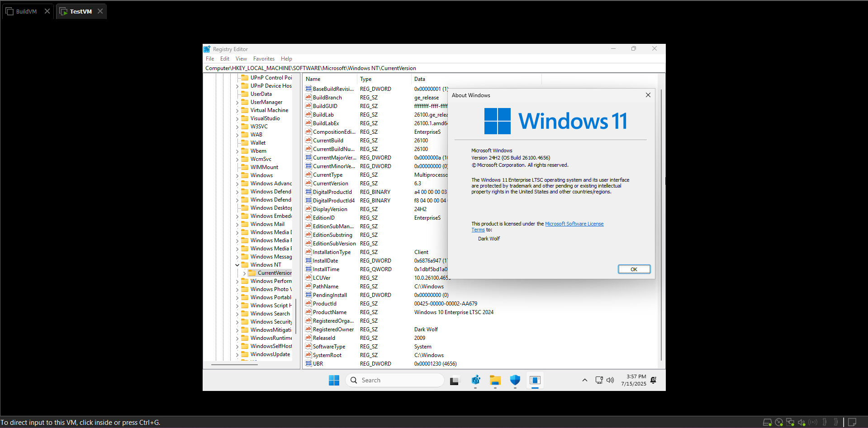The height and width of the screenshot is (428, 868).
Task: Click the host sound card status icon
Action: pos(802,422)
